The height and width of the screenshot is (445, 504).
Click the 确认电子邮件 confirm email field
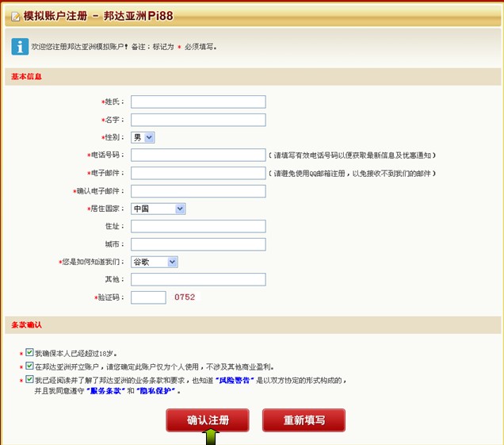pyautogui.click(x=198, y=191)
